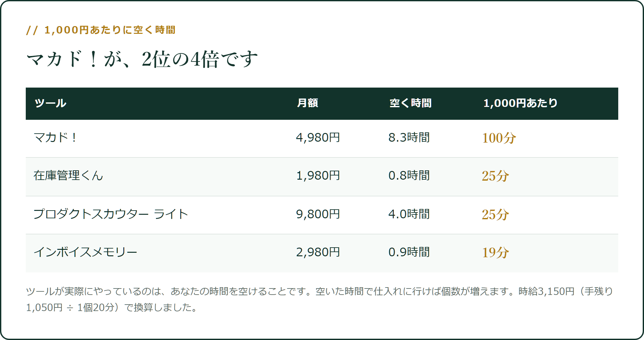
Task: Select the 0.8時間 cell
Action: pyautogui.click(x=409, y=175)
